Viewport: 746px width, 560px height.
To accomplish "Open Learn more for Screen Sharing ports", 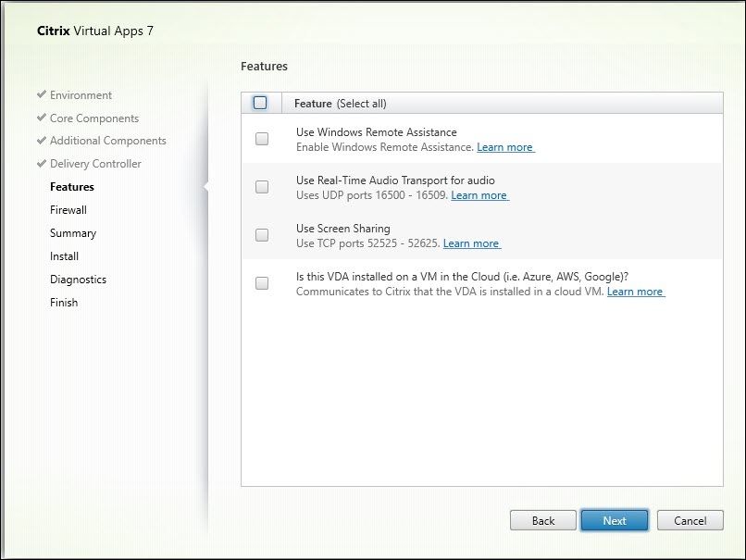I will click(471, 243).
